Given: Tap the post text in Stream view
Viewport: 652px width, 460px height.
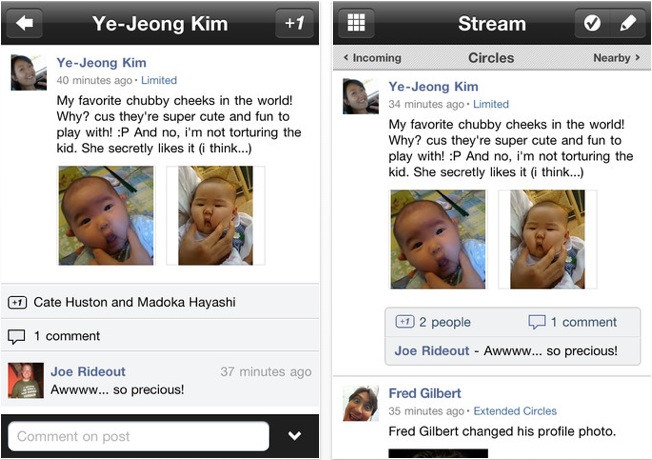Looking at the screenshot, I should click(x=511, y=148).
